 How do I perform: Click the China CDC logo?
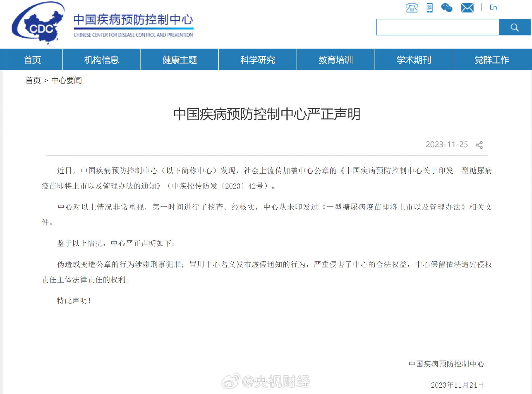tap(38, 24)
